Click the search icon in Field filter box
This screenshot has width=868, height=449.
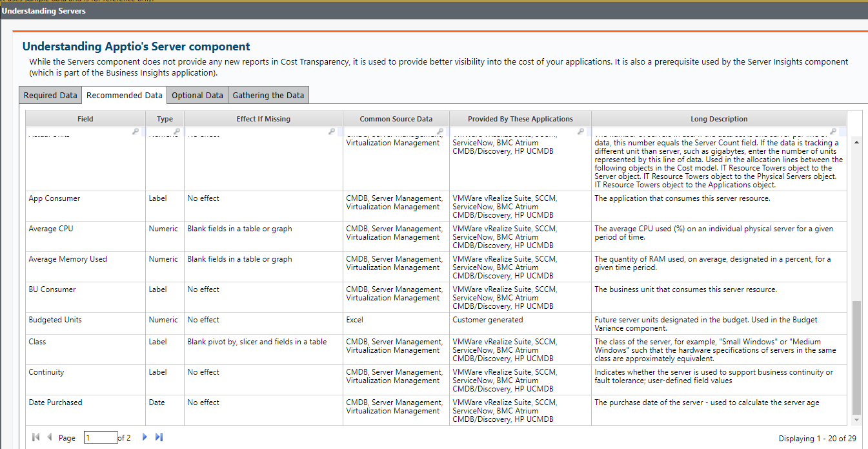[x=136, y=131]
